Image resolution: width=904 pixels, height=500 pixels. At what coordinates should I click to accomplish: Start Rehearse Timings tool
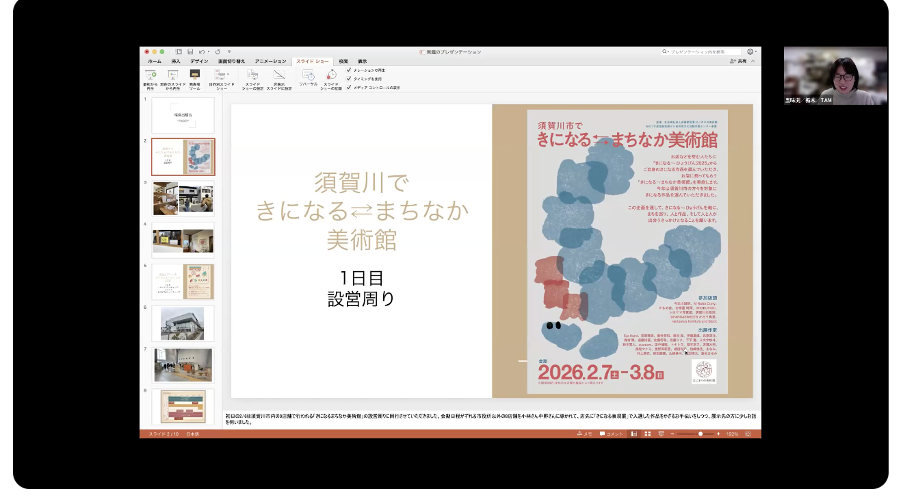point(308,75)
